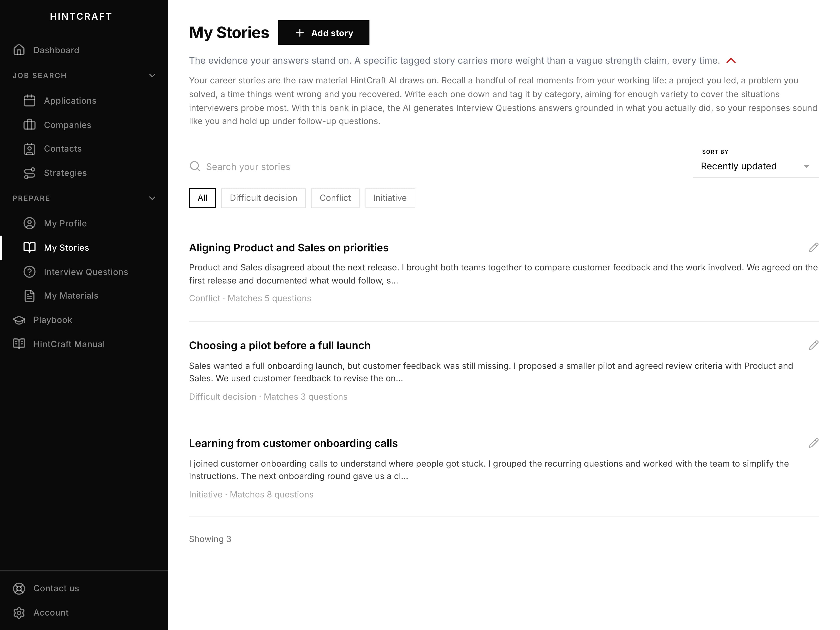Screen dimensions: 840x630
Task: Click the Contact us lifebuoy icon
Action: tap(19, 588)
